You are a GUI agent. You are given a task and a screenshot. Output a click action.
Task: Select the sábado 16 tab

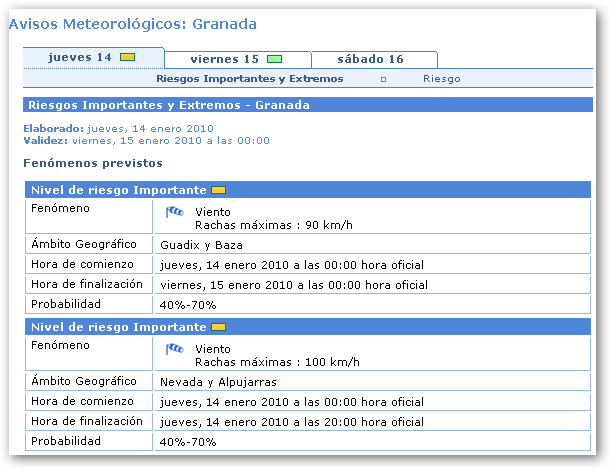370,59
